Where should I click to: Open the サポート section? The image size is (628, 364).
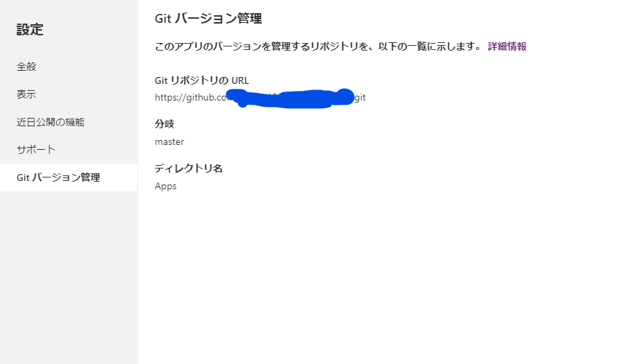click(x=36, y=150)
